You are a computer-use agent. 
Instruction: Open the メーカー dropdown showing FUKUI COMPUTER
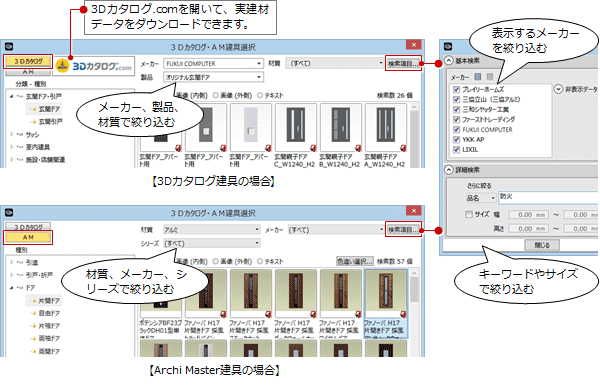pos(213,64)
